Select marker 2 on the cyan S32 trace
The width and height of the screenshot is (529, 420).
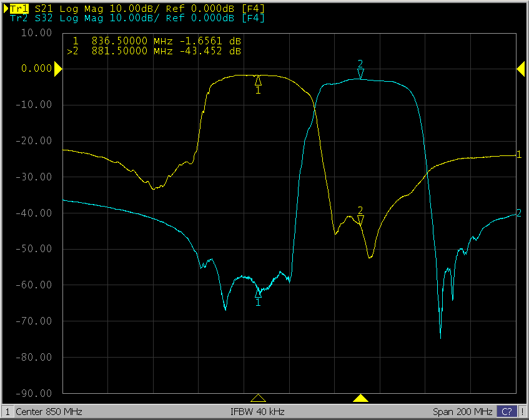(x=360, y=74)
